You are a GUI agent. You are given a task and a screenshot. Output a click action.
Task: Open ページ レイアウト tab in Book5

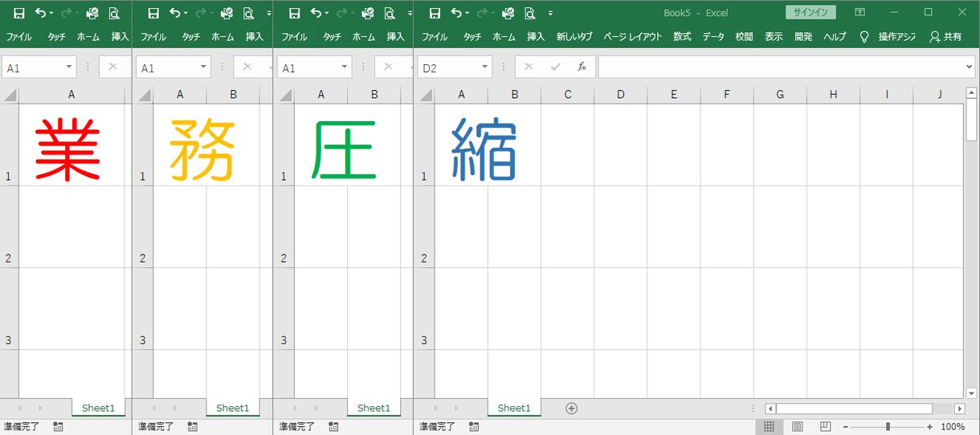coord(633,37)
